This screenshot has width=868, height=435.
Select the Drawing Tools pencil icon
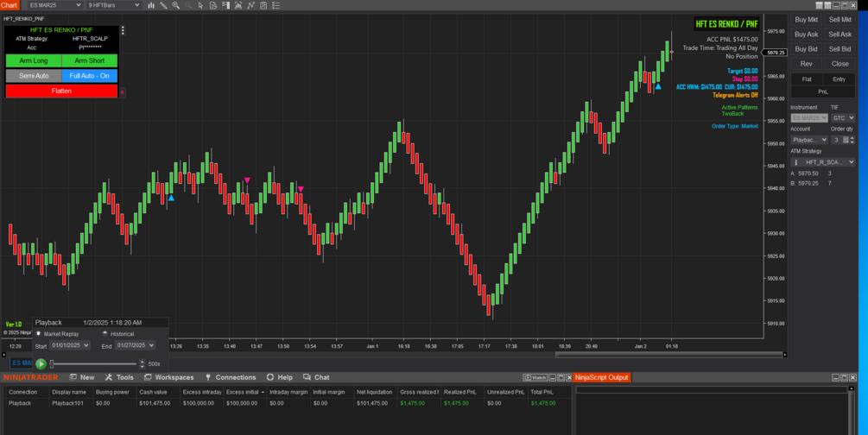coord(163,5)
